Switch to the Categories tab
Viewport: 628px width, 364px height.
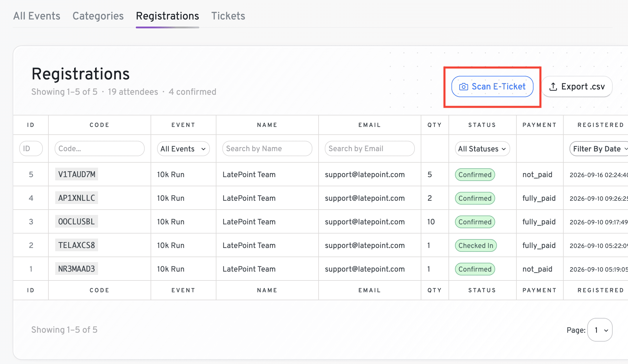point(98,16)
